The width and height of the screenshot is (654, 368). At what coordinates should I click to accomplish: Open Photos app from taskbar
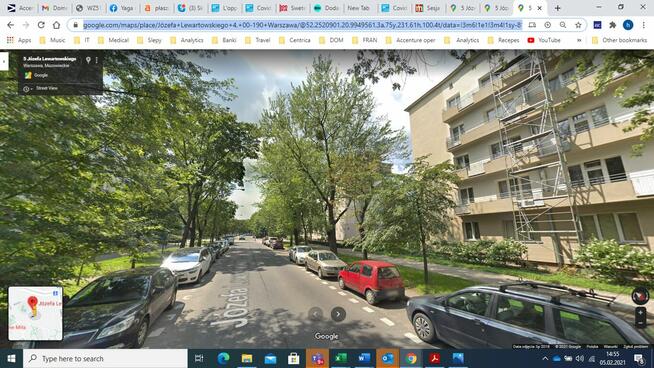(x=458, y=358)
